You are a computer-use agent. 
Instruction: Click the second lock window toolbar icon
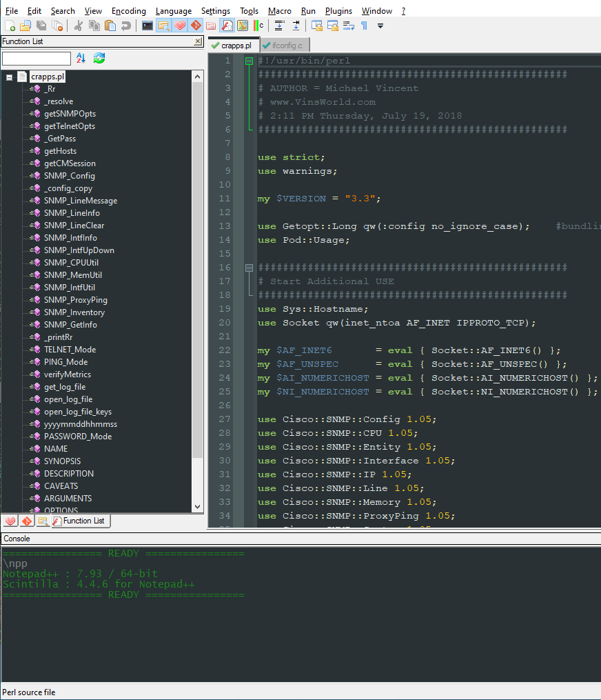click(333, 26)
